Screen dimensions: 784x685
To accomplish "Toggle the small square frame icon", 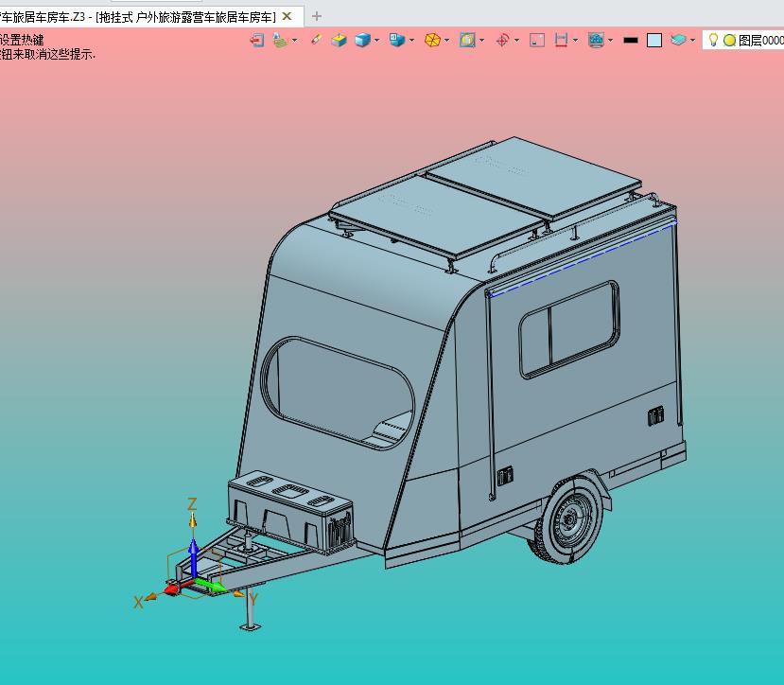I will [537, 41].
